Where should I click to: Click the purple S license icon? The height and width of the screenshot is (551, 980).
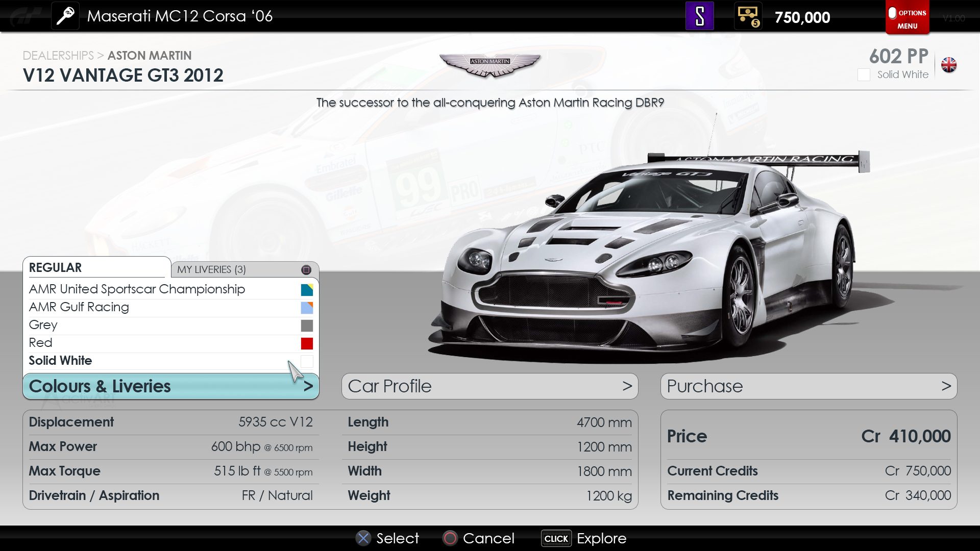click(699, 16)
